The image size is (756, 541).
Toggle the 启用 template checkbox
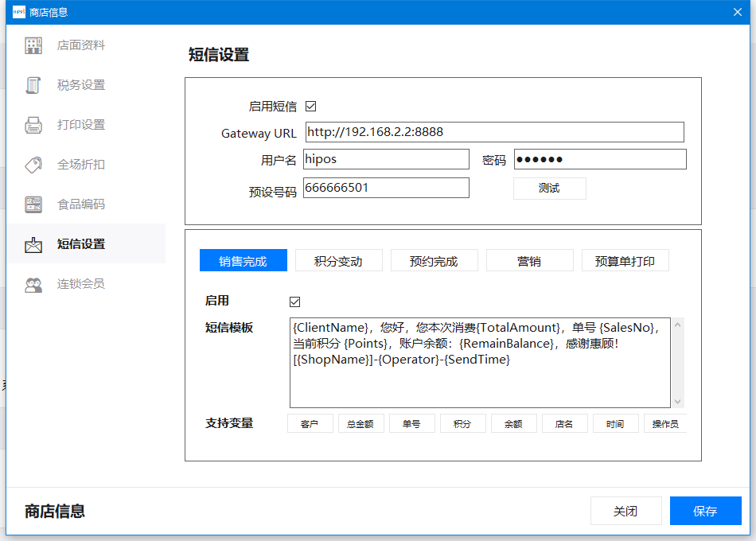295,302
